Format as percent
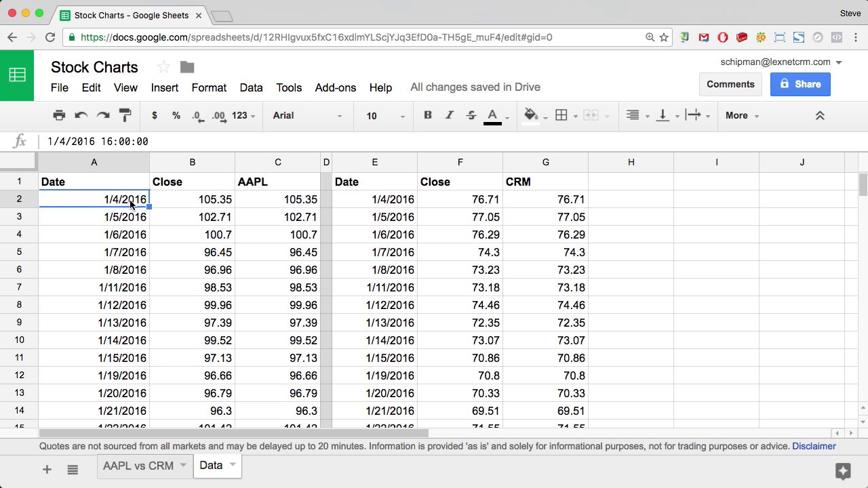The height and width of the screenshot is (488, 868). (x=176, y=115)
